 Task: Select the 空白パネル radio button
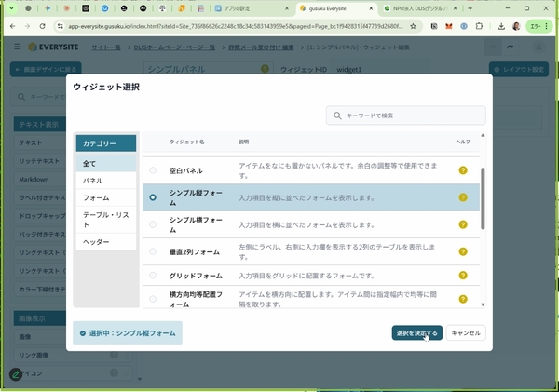click(153, 169)
